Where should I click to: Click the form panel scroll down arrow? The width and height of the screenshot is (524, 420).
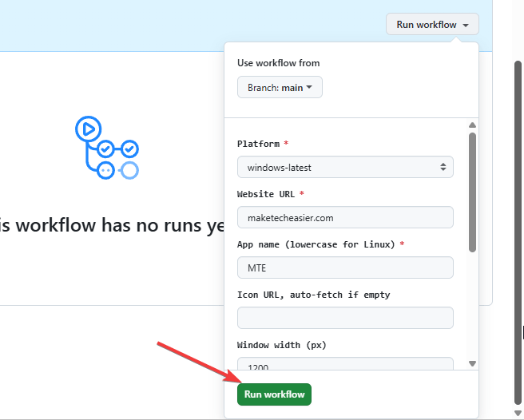coord(472,363)
